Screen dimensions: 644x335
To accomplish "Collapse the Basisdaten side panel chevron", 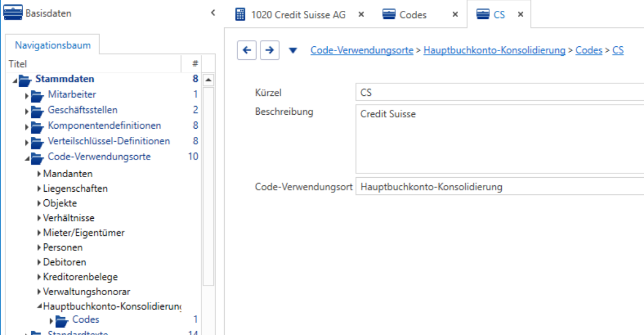I will tap(213, 13).
